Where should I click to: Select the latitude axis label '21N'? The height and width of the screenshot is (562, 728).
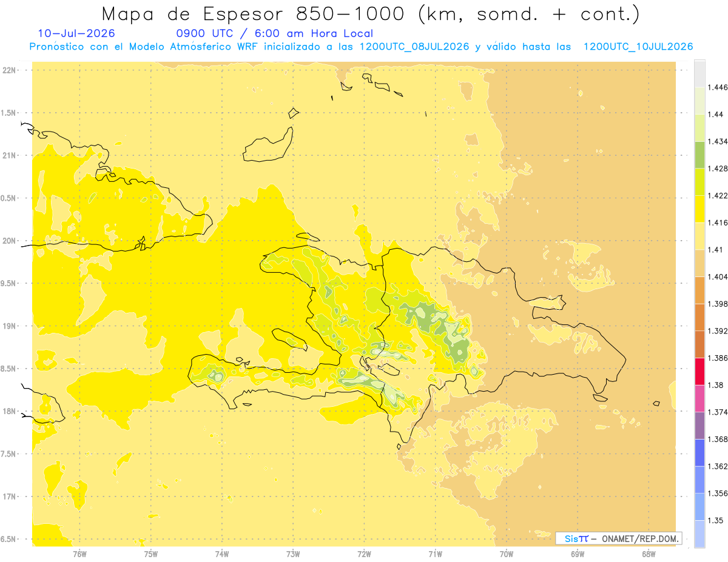point(10,156)
